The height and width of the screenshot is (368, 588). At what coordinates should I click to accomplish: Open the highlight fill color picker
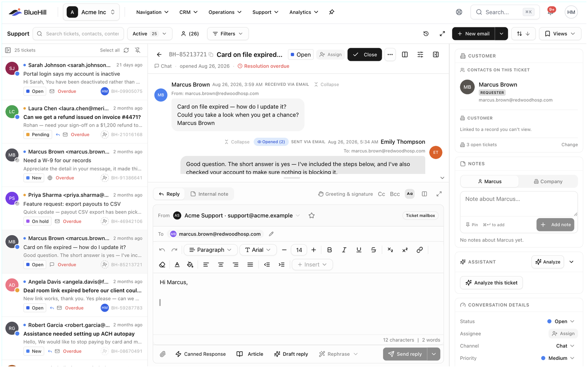190,265
